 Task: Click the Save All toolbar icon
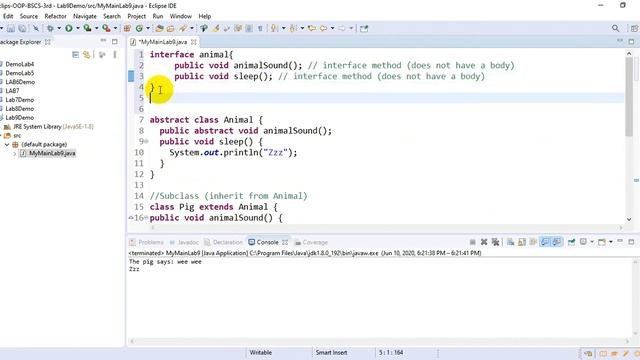[22, 28]
